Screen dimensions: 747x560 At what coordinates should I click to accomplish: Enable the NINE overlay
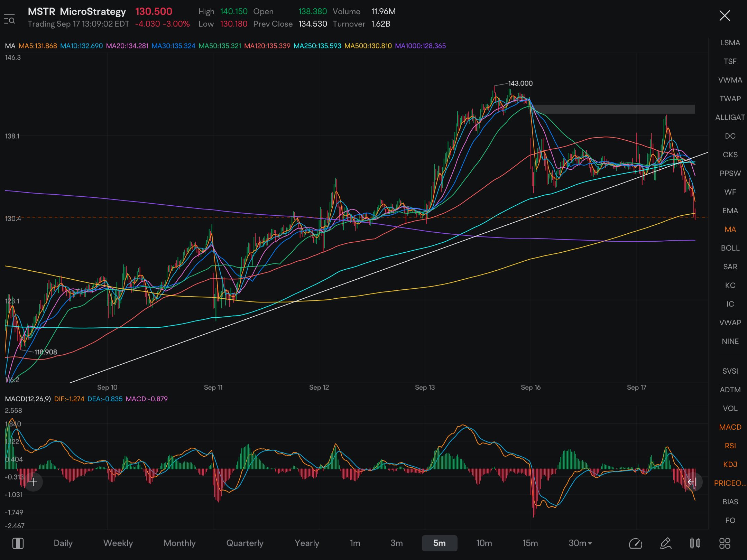pyautogui.click(x=730, y=342)
